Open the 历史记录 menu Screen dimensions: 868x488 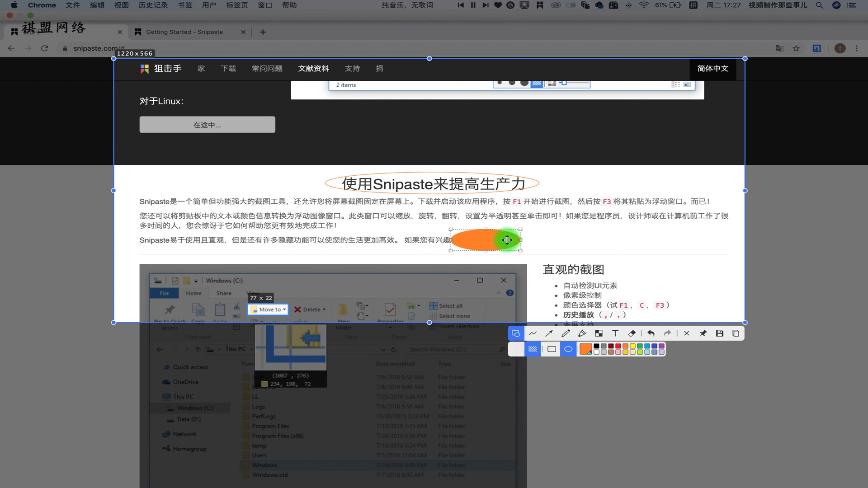[153, 5]
